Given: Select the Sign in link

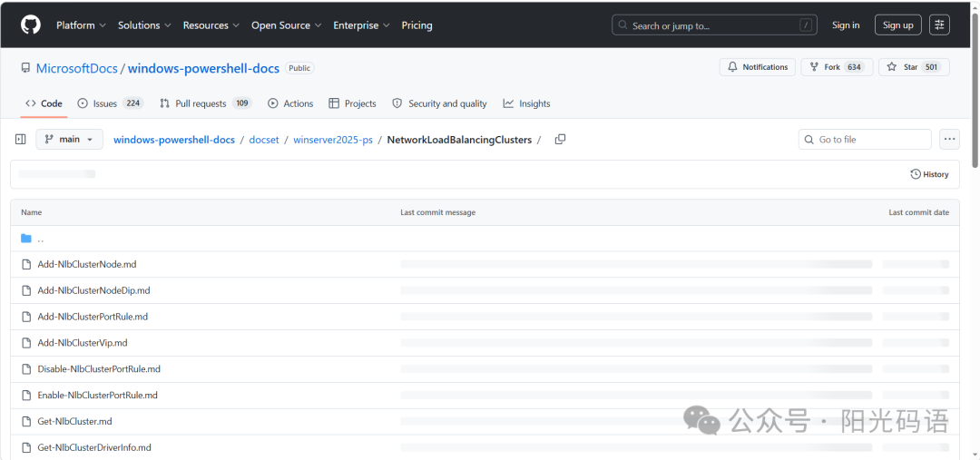Looking at the screenshot, I should pos(846,25).
